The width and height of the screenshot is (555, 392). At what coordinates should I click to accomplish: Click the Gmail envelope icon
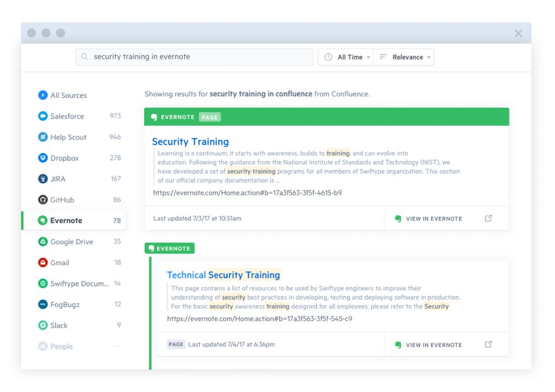pos(43,263)
